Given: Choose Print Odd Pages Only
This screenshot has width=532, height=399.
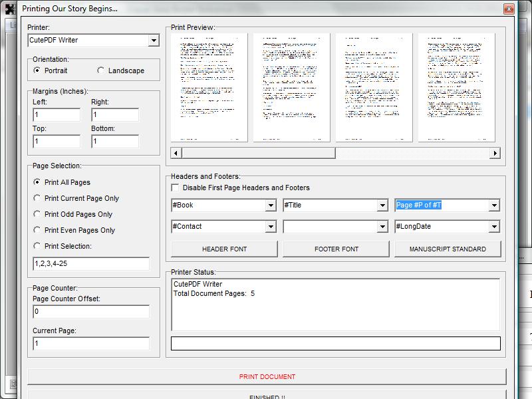Looking at the screenshot, I should [37, 214].
